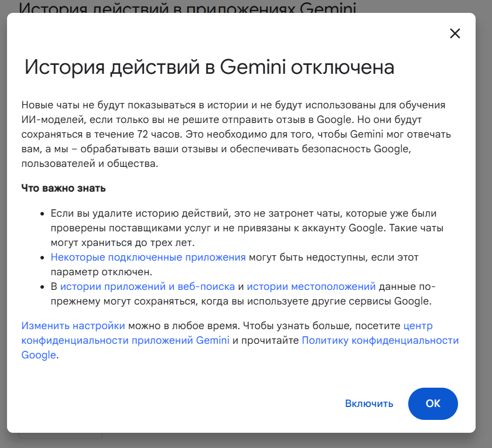Open истории приложений и веб-поиска link
Image resolution: width=492 pixels, height=448 pixels.
pyautogui.click(x=148, y=286)
